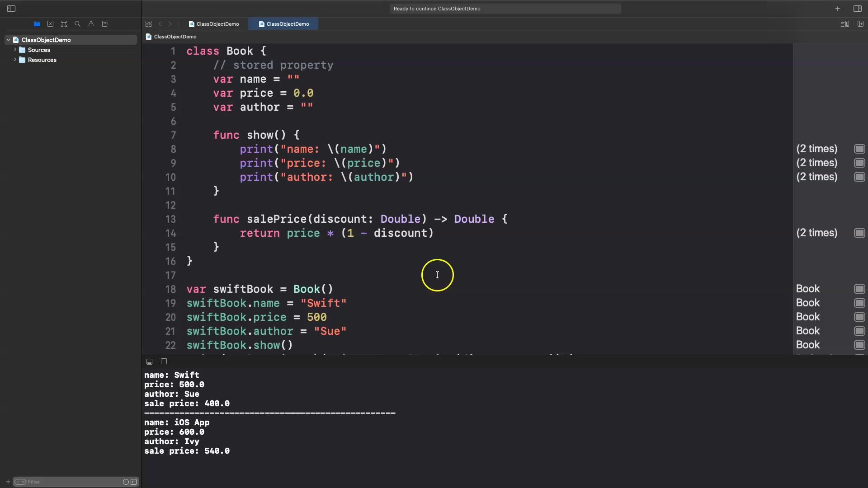Open the Project navigator folder icon
Image resolution: width=868 pixels, height=488 pixels.
tap(37, 24)
